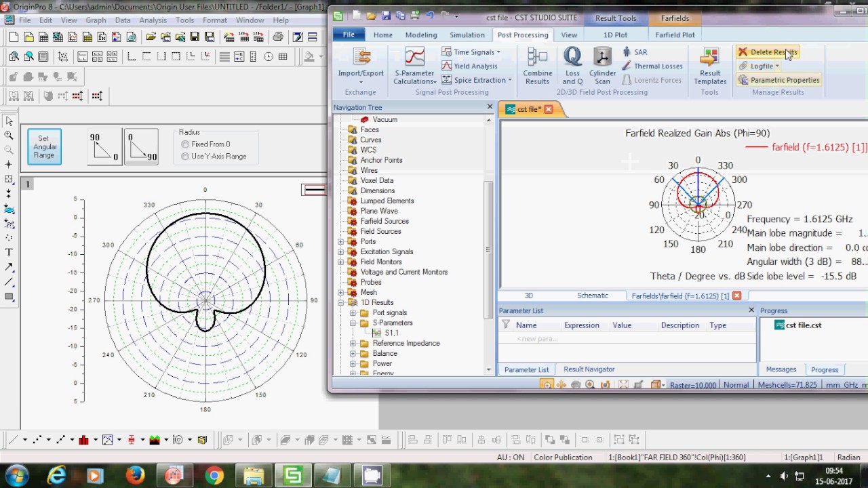Open Internet Explorer from the taskbar
The height and width of the screenshot is (488, 868).
[56, 476]
